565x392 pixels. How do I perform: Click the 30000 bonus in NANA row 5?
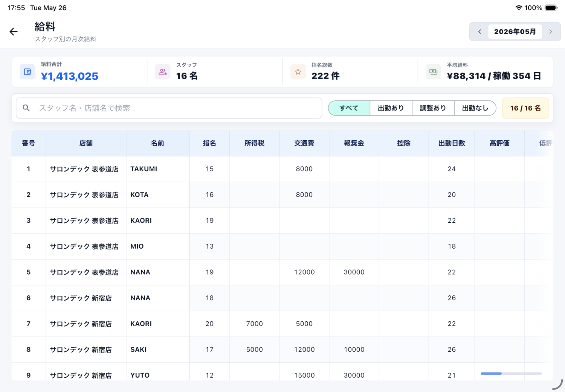[354, 272]
